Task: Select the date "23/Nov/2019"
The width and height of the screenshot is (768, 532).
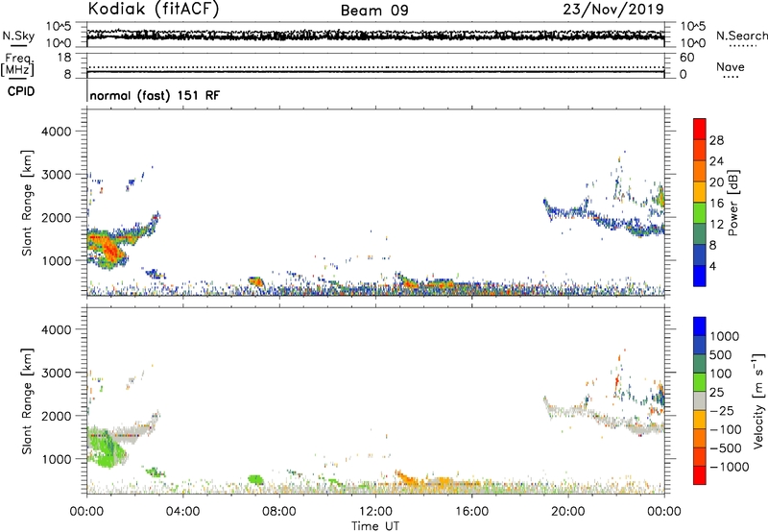Action: click(x=613, y=9)
